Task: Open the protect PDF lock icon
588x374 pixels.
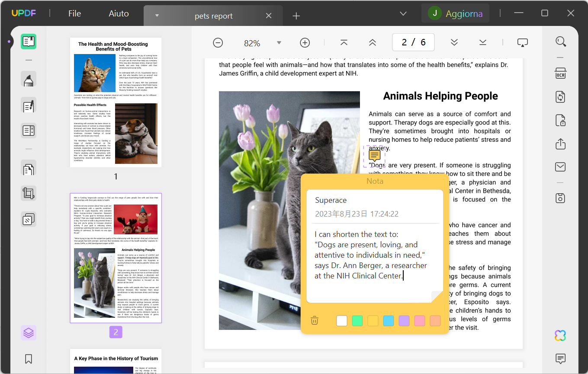Action: point(560,120)
